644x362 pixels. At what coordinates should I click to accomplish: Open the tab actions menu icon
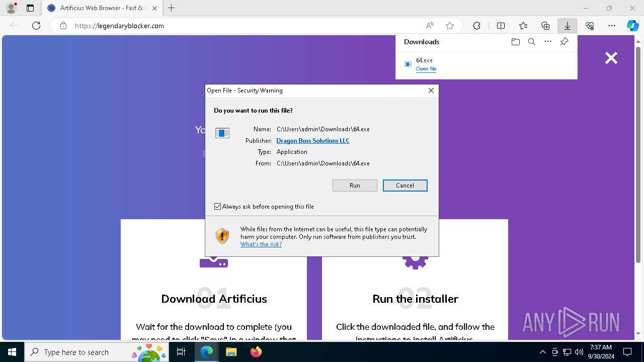tap(30, 8)
